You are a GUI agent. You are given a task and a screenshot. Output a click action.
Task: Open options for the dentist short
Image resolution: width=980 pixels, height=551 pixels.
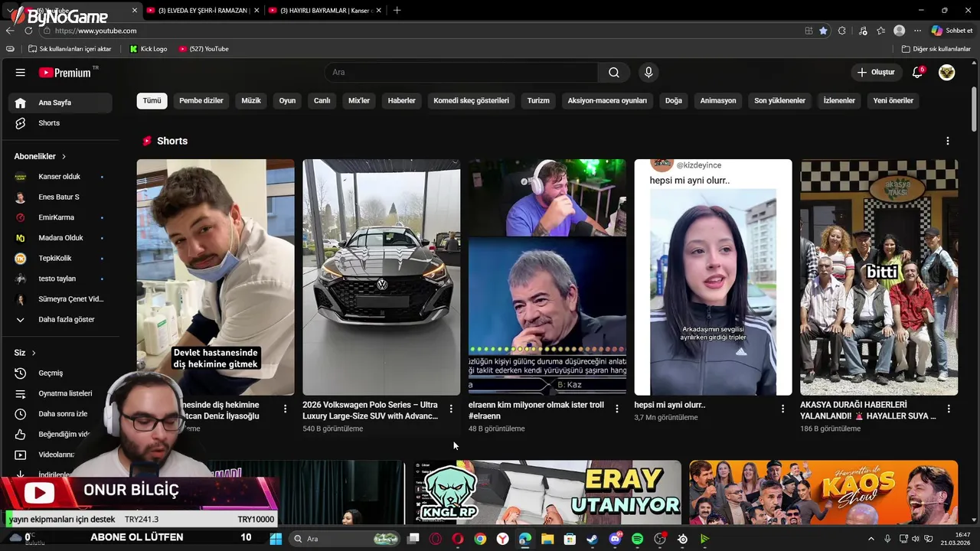click(x=285, y=409)
